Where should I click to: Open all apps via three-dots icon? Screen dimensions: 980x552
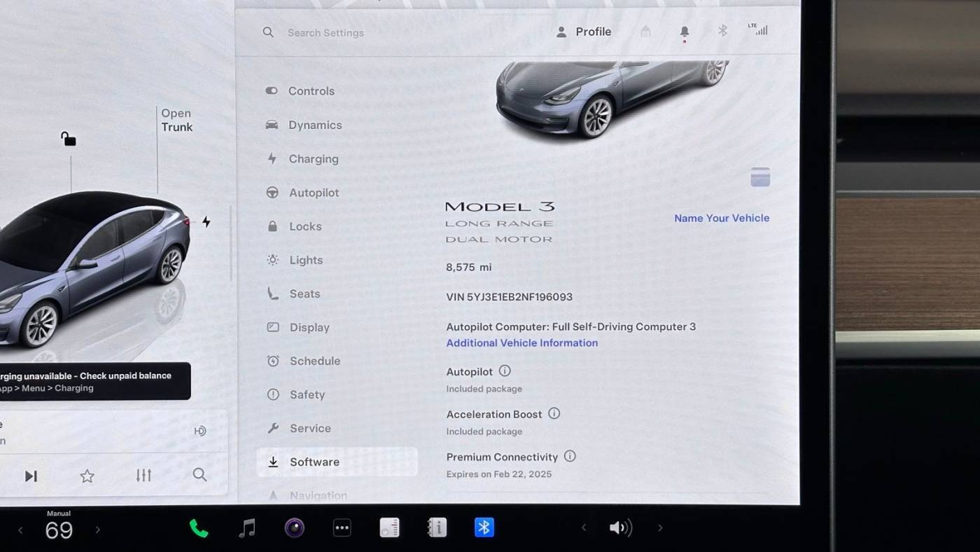tap(342, 527)
